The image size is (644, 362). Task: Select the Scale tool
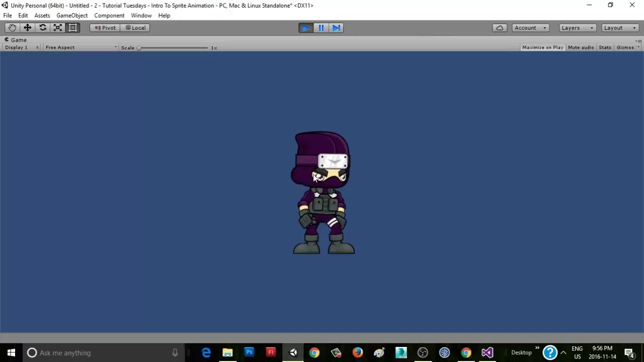57,28
